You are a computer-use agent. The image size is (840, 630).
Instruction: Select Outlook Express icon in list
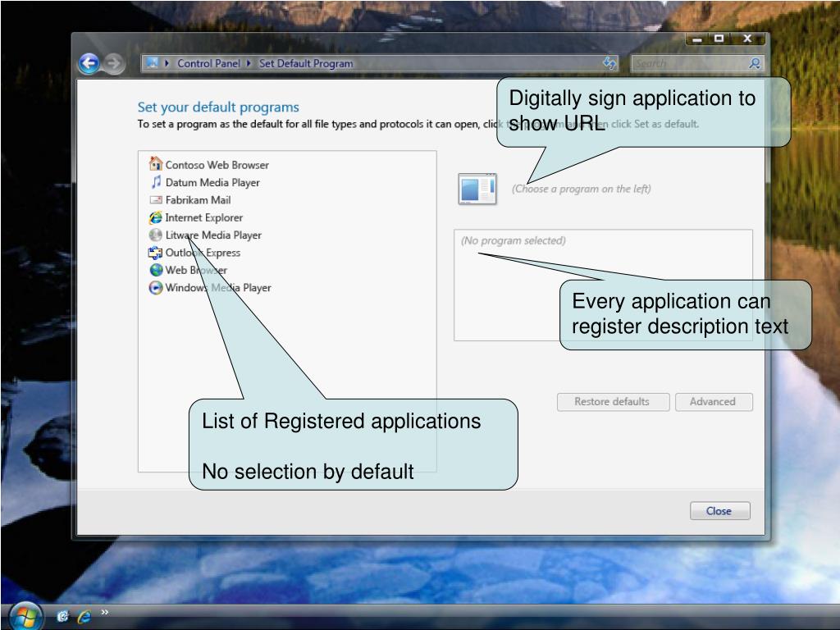tap(155, 253)
